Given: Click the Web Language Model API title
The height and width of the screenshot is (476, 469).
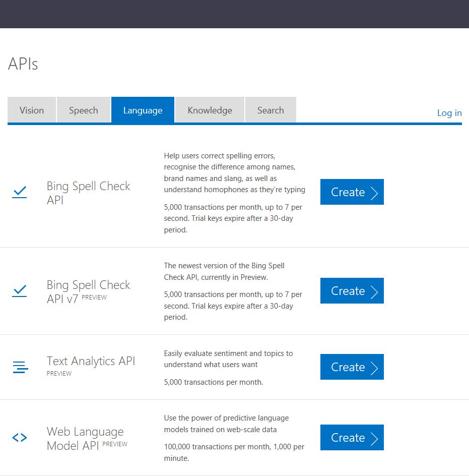Looking at the screenshot, I should tap(87, 439).
